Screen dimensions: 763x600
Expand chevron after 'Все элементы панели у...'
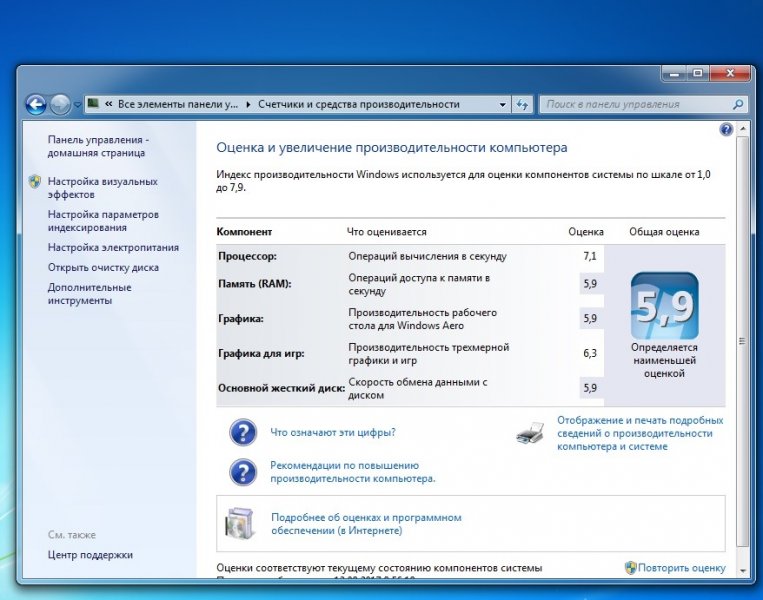point(249,104)
